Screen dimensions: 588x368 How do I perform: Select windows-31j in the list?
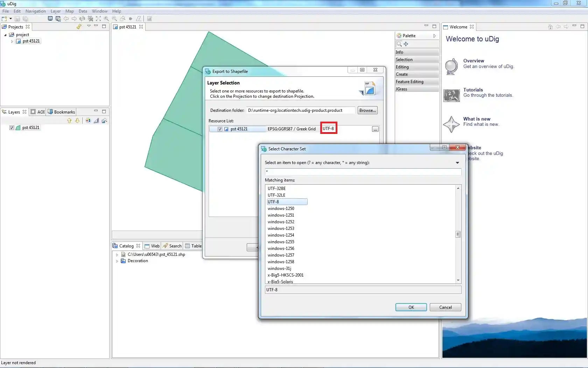click(x=279, y=268)
